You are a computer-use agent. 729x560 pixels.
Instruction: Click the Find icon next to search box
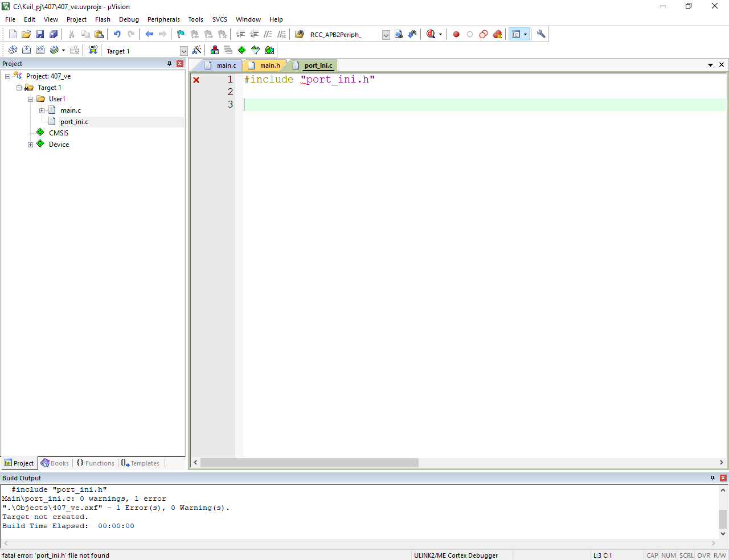pos(399,34)
